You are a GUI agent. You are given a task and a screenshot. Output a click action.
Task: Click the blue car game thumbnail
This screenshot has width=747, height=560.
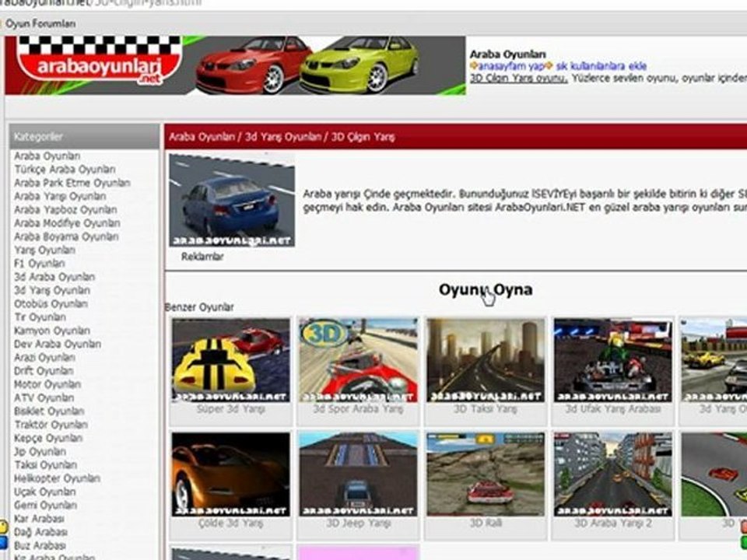(232, 200)
